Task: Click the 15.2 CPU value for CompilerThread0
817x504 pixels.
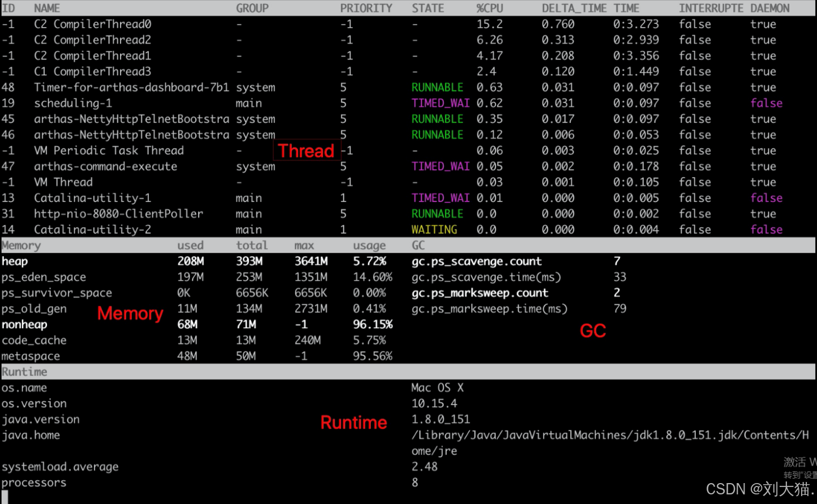Action: [x=490, y=24]
